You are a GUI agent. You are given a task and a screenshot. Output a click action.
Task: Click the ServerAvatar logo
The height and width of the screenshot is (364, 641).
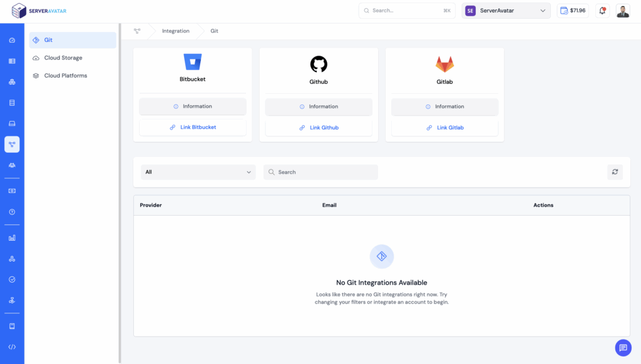click(x=39, y=11)
